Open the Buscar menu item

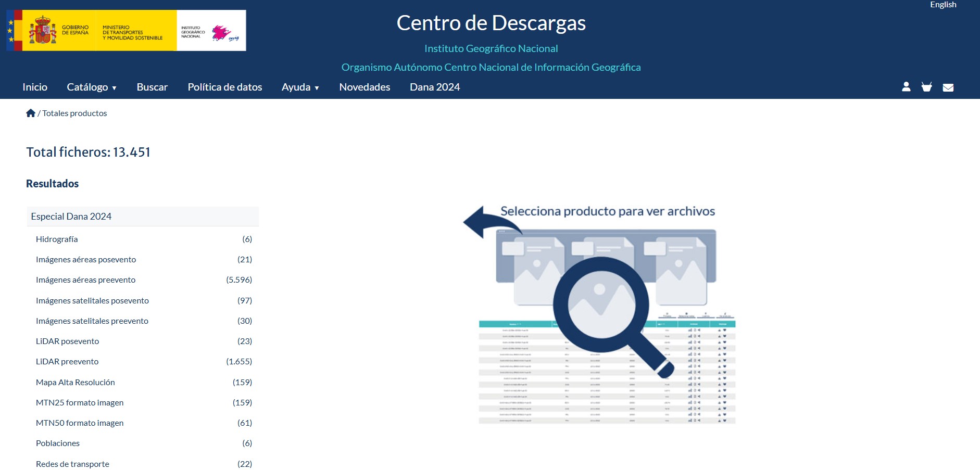[152, 87]
